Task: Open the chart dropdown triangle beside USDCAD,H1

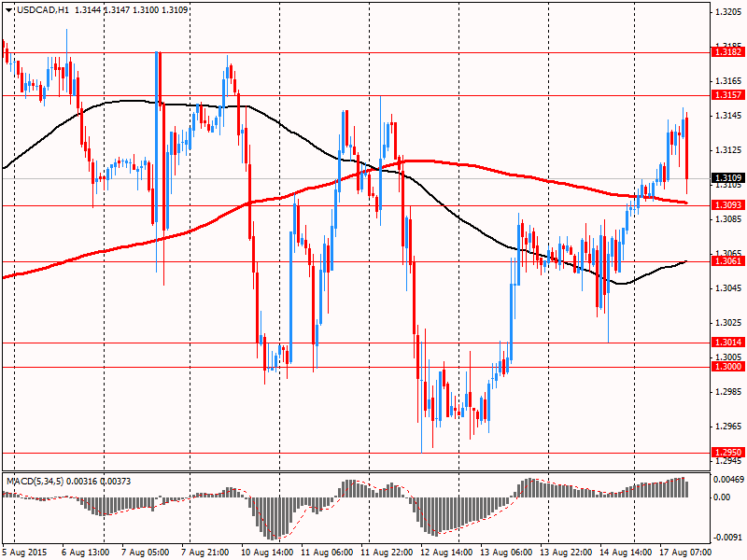Action: (9, 9)
